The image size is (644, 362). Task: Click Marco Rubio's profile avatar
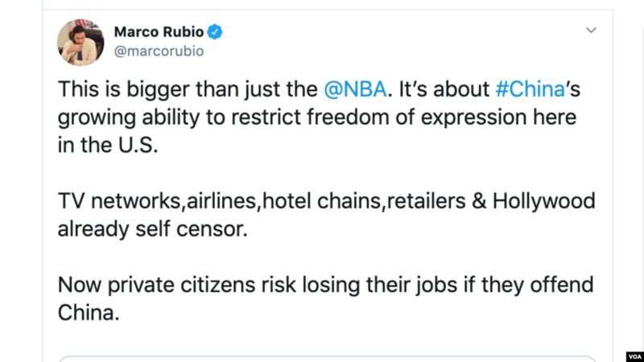[80, 43]
